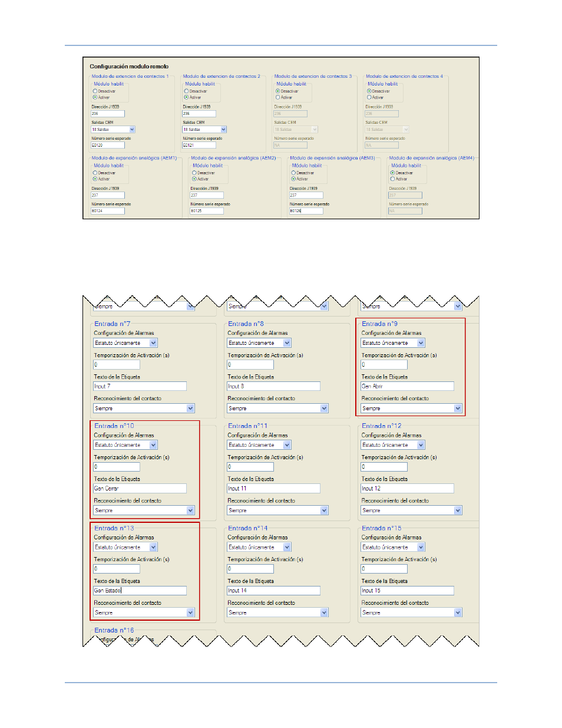Select Desactivar for Modulo de extencion de contactos 1

pos(95,91)
